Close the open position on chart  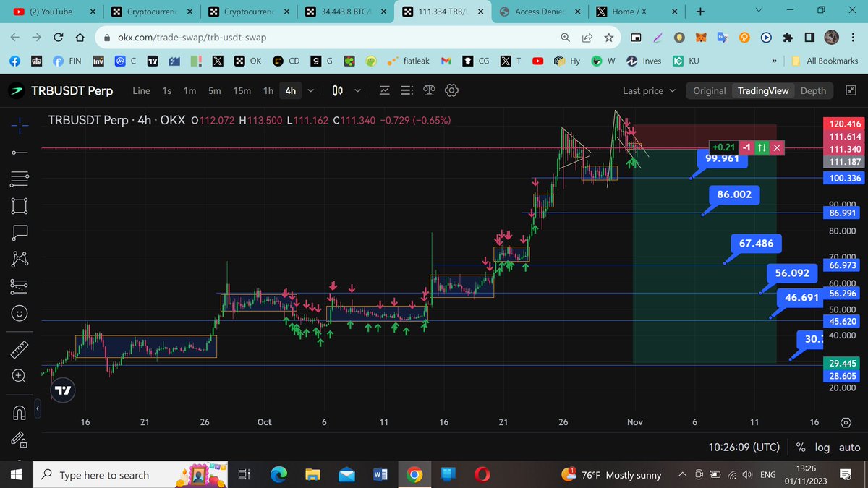point(777,147)
